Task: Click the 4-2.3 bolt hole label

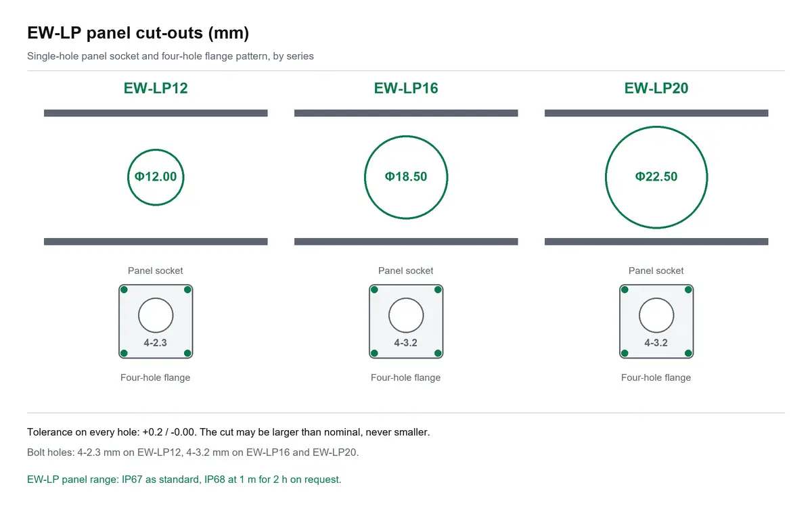Action: coord(156,343)
